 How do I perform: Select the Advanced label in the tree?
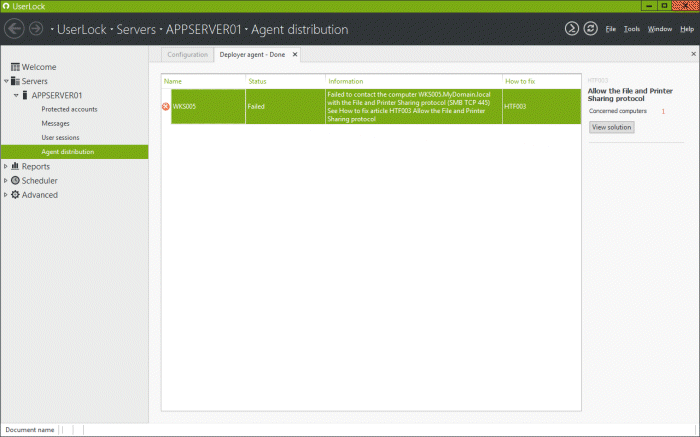click(x=40, y=195)
